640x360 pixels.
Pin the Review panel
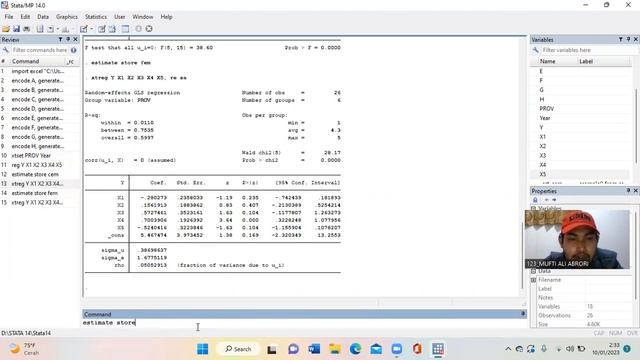pos(68,40)
